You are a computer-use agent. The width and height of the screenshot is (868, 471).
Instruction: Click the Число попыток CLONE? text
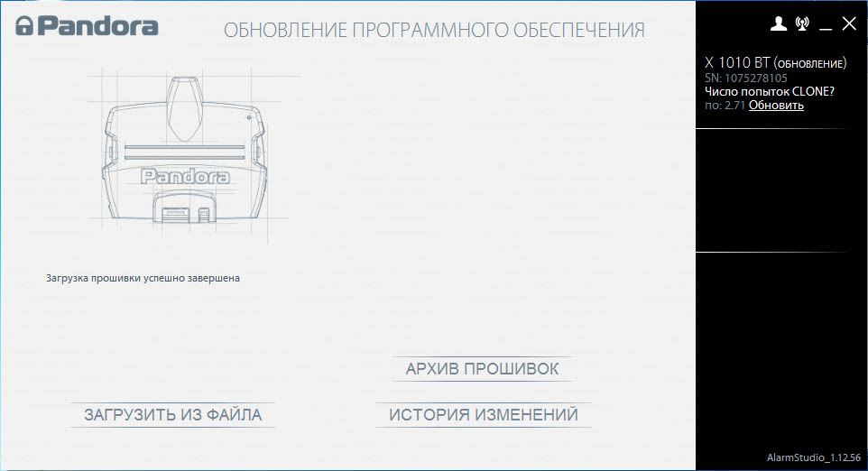769,92
